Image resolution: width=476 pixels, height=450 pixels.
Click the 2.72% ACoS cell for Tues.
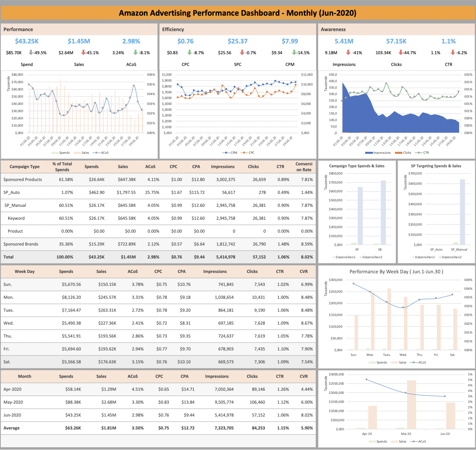[138, 310]
